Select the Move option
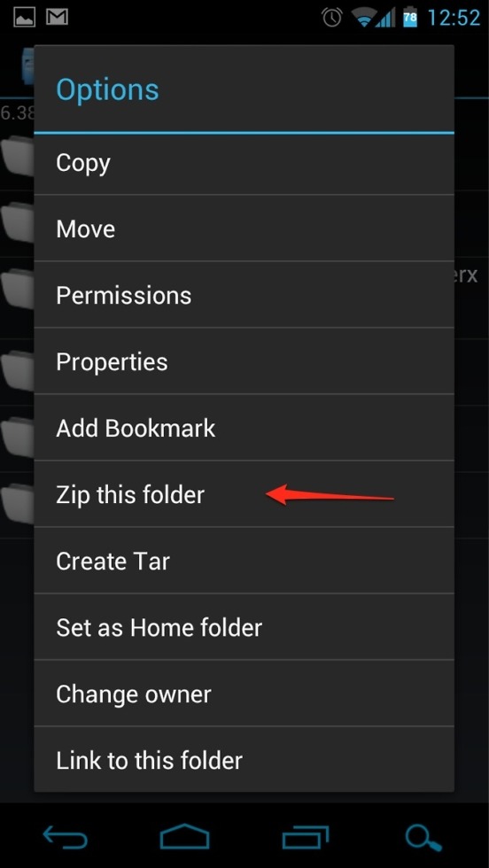Image resolution: width=489 pixels, height=868 pixels. pos(244,229)
